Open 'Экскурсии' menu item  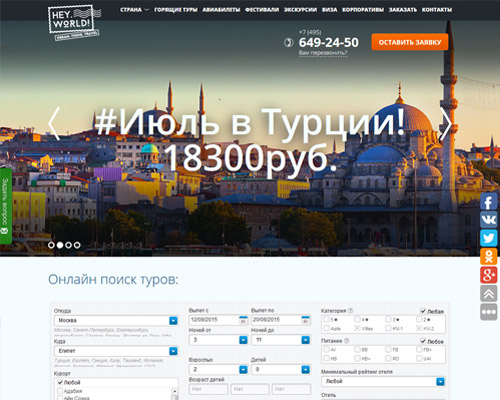[x=300, y=10]
